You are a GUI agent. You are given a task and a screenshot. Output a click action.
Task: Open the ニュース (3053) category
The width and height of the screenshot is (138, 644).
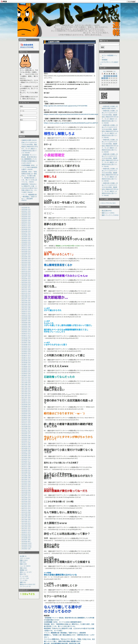[x=25, y=566]
